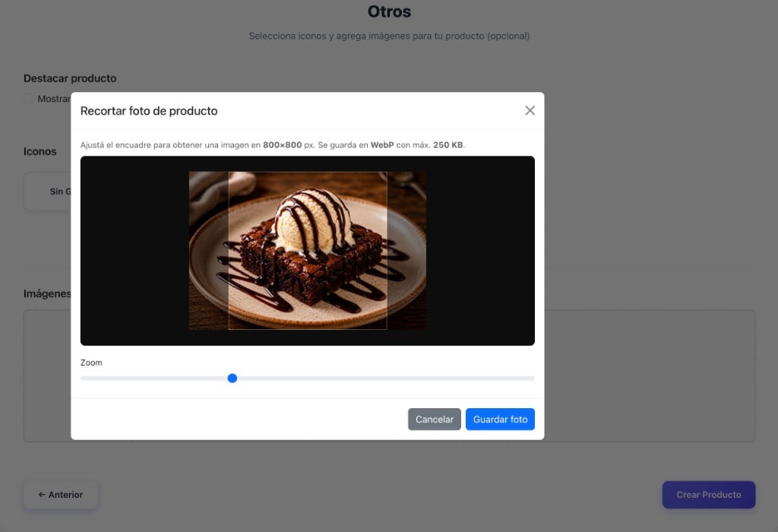Click the Crear Producto button

(x=709, y=495)
